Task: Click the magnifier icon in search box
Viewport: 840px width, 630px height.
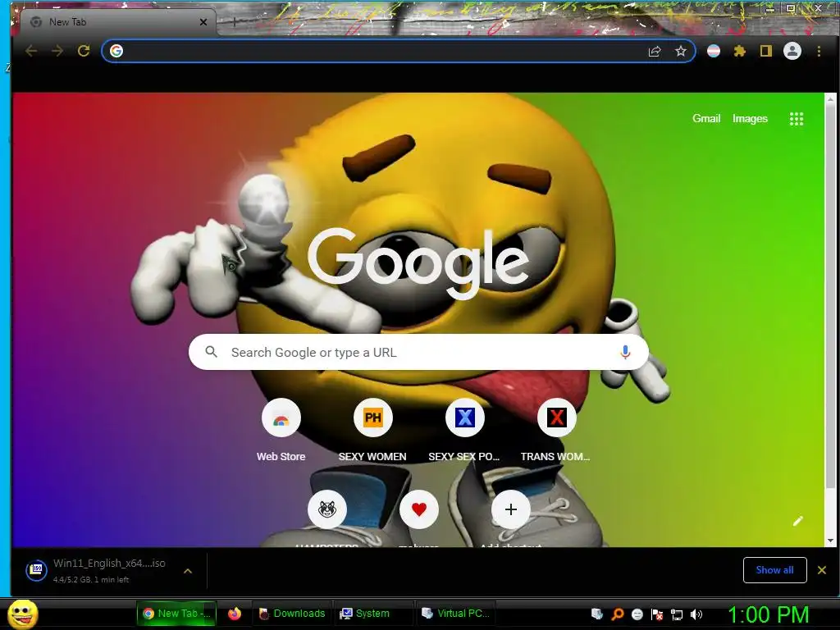Action: [x=212, y=352]
